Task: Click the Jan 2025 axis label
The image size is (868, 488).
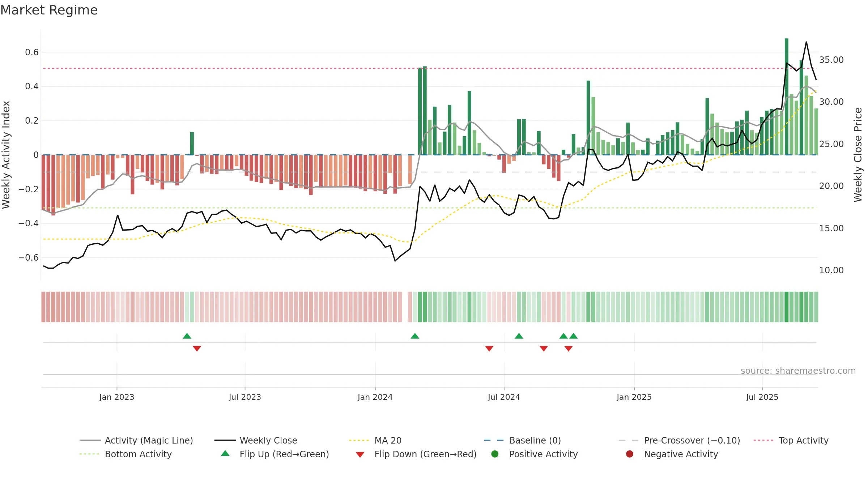Action: click(x=634, y=397)
